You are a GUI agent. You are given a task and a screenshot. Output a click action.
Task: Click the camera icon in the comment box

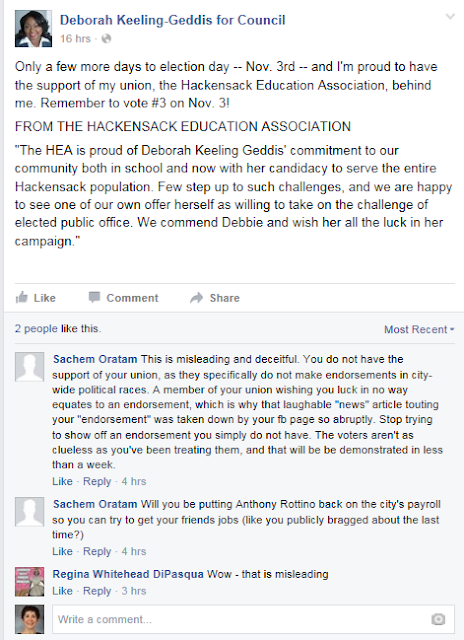tap(438, 619)
